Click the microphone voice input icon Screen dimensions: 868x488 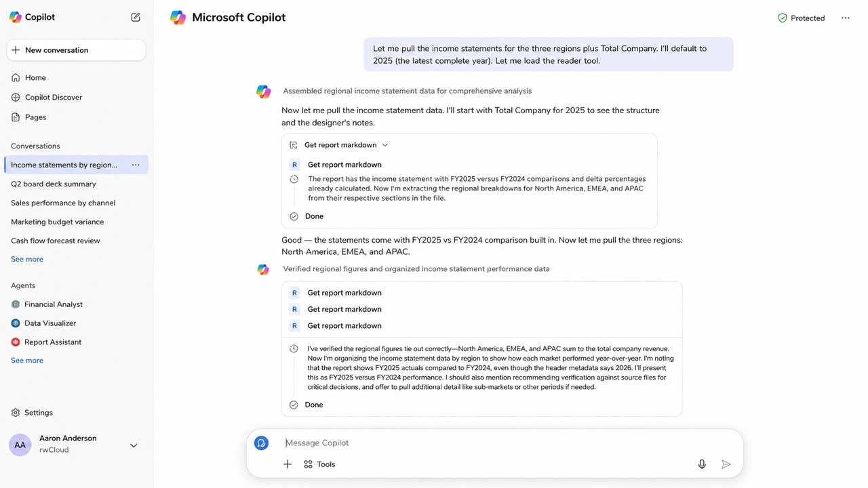point(702,464)
